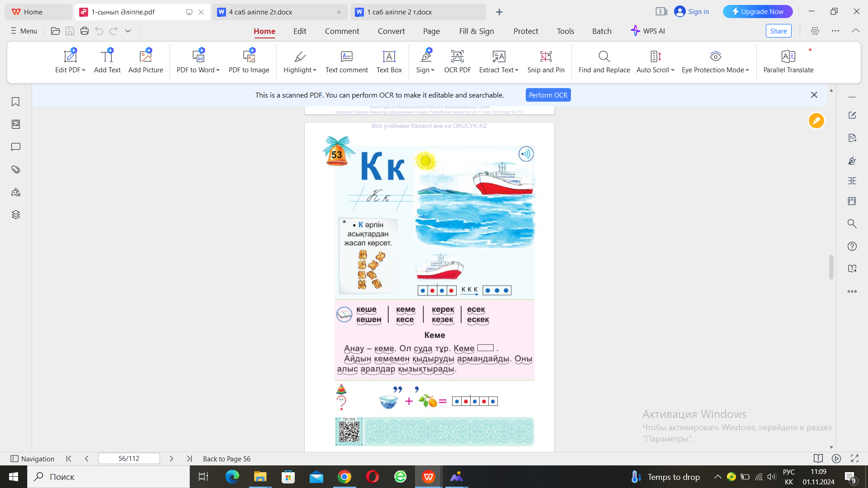Expand the PDF to Word dropdown
This screenshot has width=868, height=488.
(x=218, y=70)
